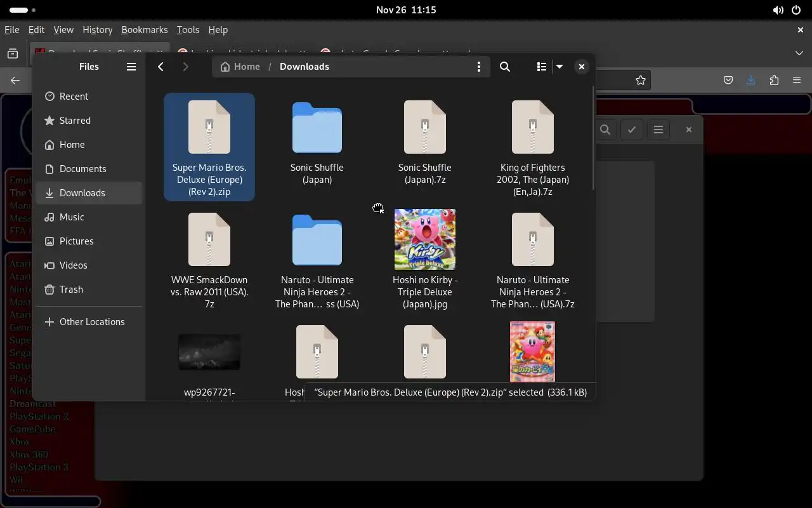Open Recent in the Files sidebar
The height and width of the screenshot is (508, 812).
pyautogui.click(x=89, y=97)
